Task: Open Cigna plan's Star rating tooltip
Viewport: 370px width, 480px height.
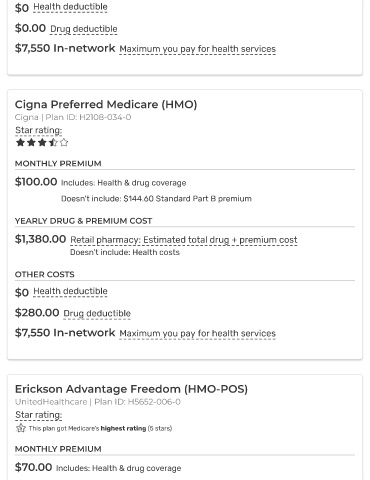Action: (x=39, y=130)
